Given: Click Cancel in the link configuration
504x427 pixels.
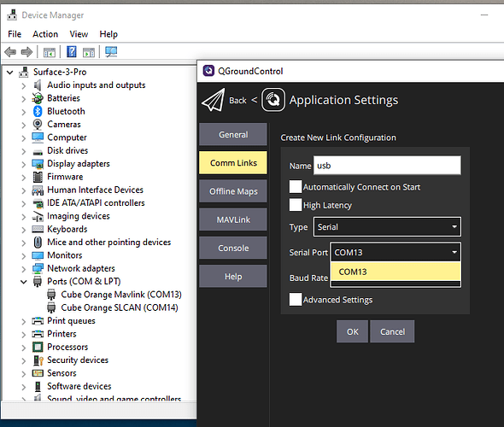Looking at the screenshot, I should click(x=392, y=331).
